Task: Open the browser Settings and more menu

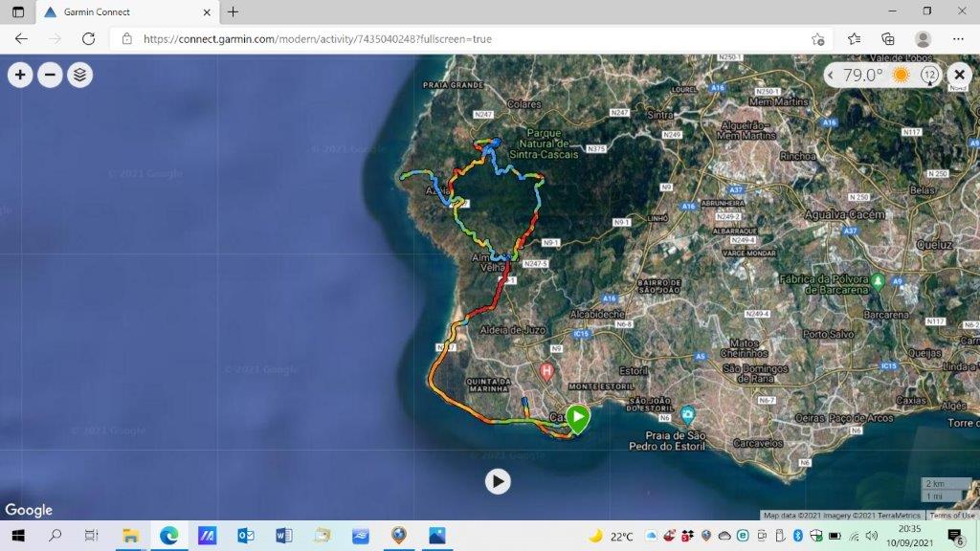Action: pos(958,39)
